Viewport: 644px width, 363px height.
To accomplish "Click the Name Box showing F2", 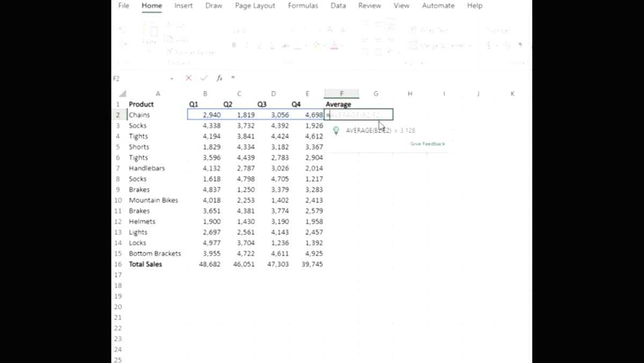I will 140,78.
